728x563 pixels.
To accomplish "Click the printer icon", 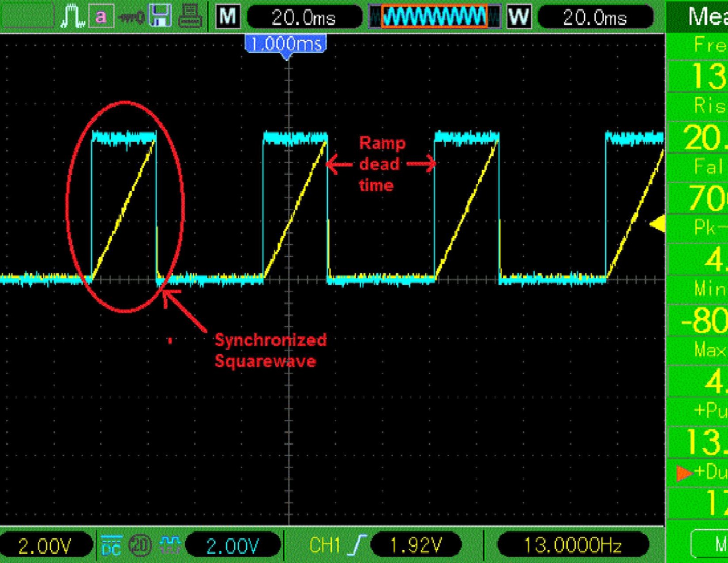I will 190,17.
